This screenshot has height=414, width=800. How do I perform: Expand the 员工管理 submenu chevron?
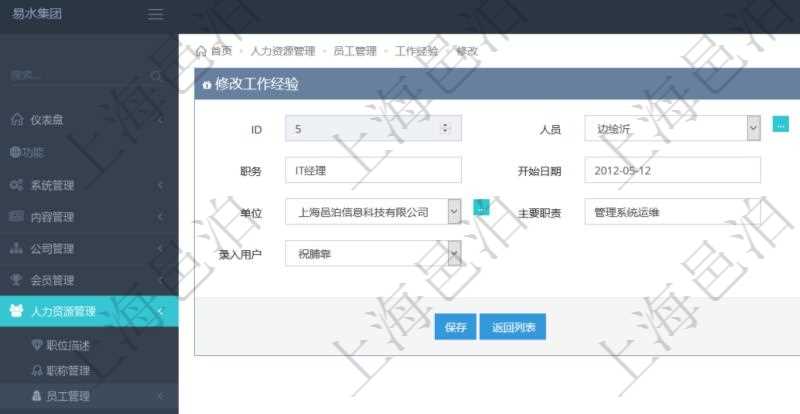[x=161, y=396]
